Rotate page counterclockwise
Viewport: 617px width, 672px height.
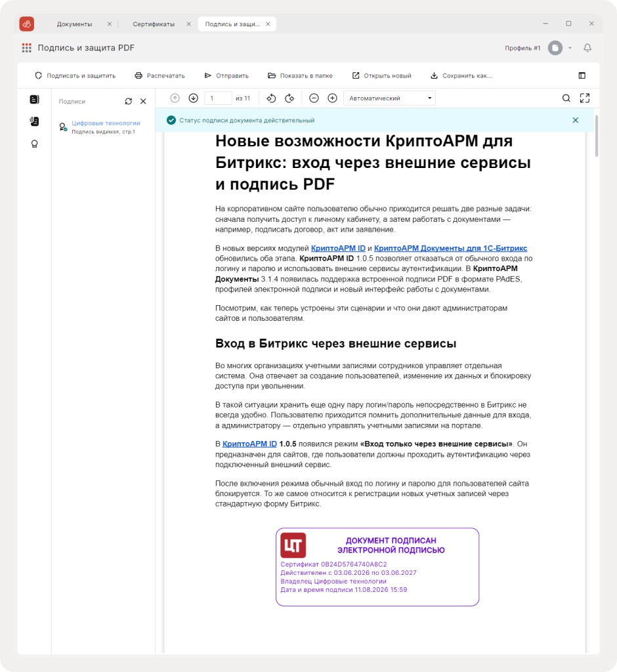pos(271,98)
